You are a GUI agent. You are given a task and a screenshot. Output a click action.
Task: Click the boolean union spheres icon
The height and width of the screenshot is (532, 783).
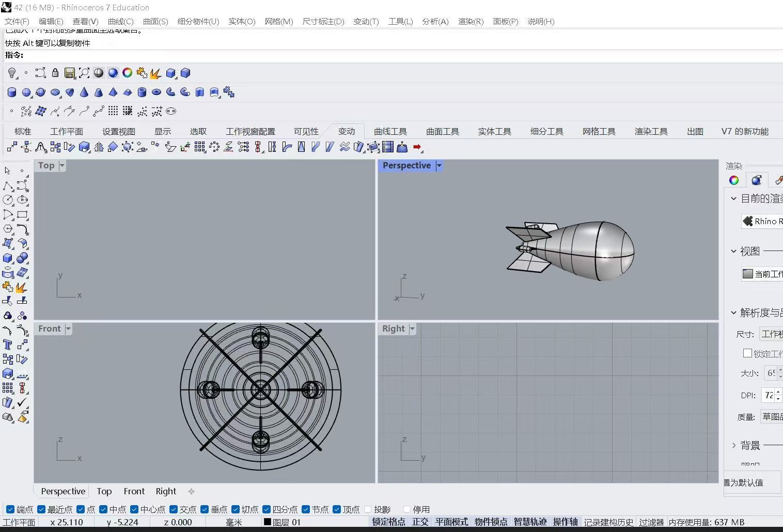pyautogui.click(x=22, y=258)
